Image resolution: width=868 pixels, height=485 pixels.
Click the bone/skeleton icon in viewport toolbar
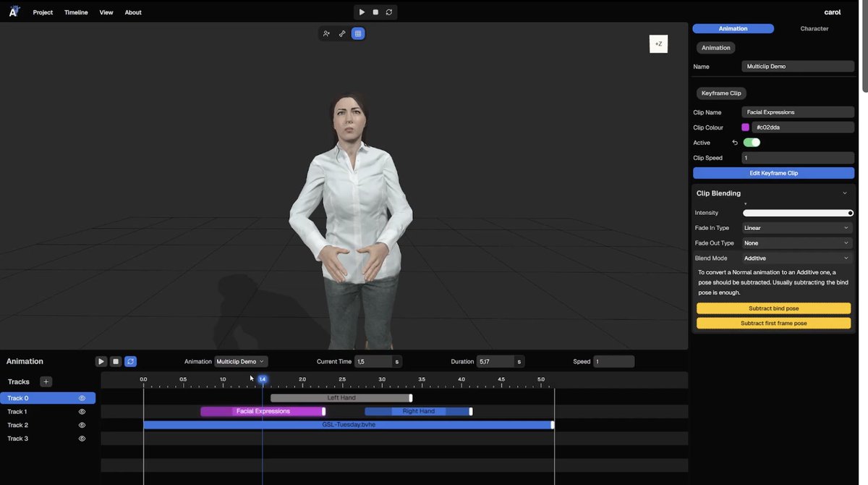342,33
